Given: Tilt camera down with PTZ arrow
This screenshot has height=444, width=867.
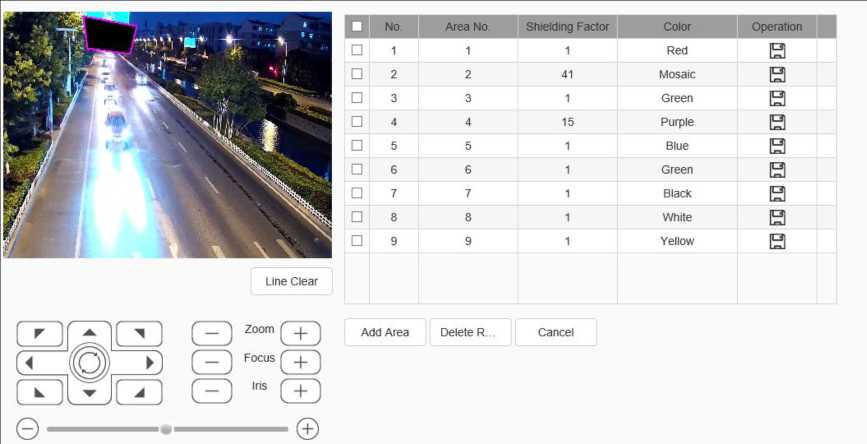Looking at the screenshot, I should (90, 392).
